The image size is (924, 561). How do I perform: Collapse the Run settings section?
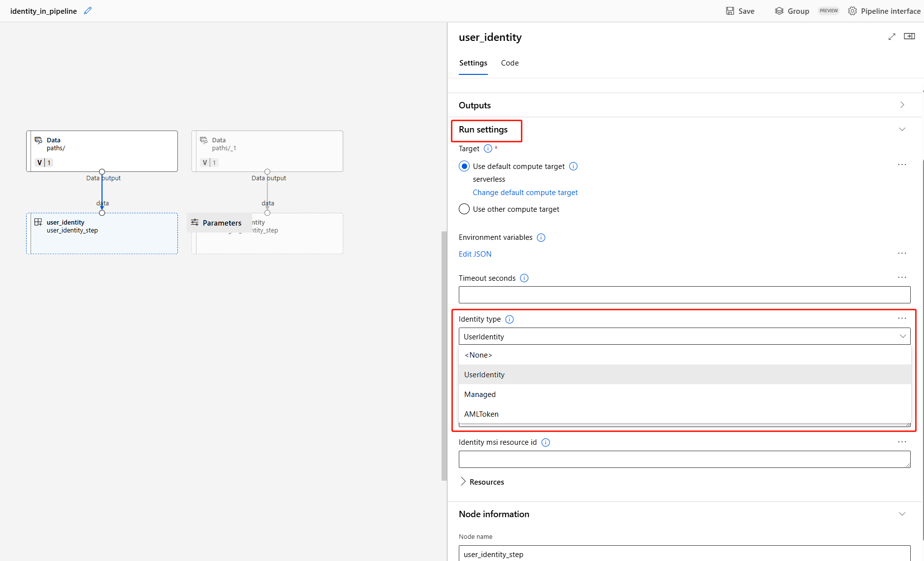coord(902,130)
